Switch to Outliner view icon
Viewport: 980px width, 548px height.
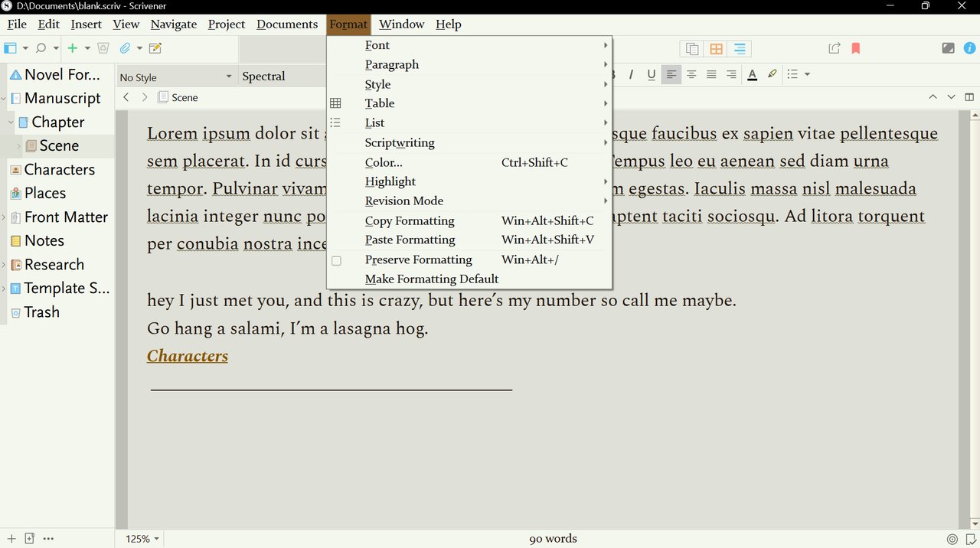click(x=740, y=49)
